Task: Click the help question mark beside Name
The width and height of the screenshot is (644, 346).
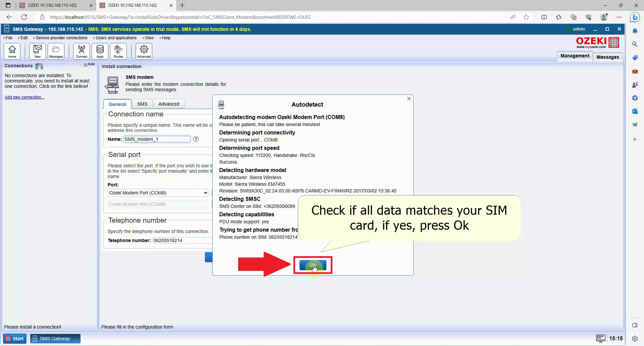Action: (x=196, y=139)
